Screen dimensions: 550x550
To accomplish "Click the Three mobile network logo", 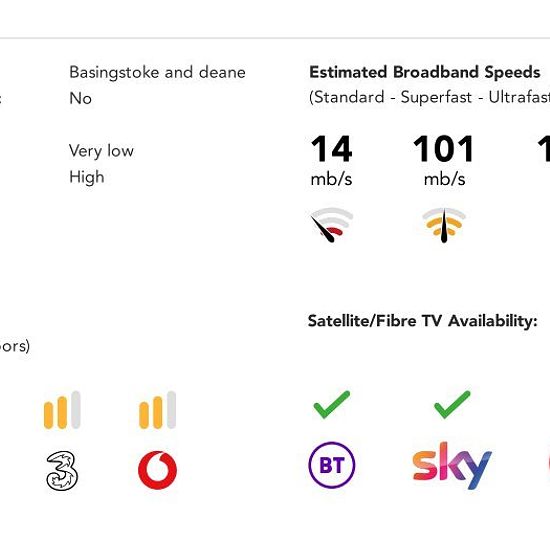I will click(x=62, y=471).
